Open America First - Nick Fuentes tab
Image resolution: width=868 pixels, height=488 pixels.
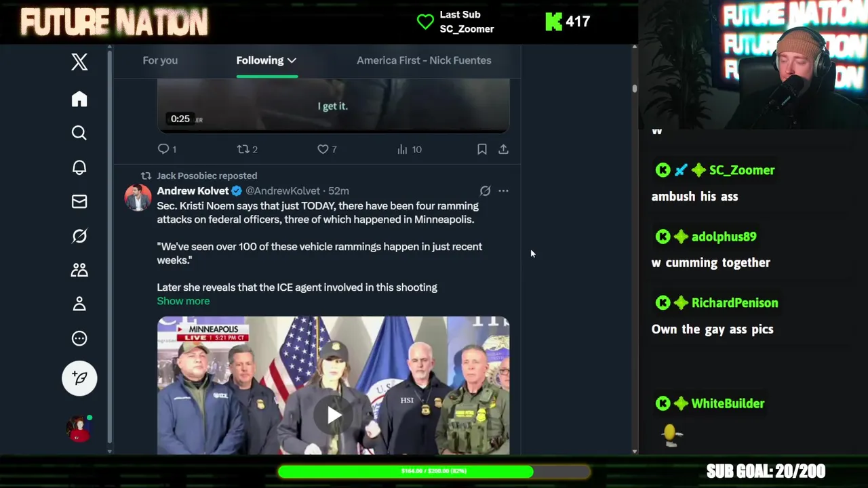coord(424,60)
